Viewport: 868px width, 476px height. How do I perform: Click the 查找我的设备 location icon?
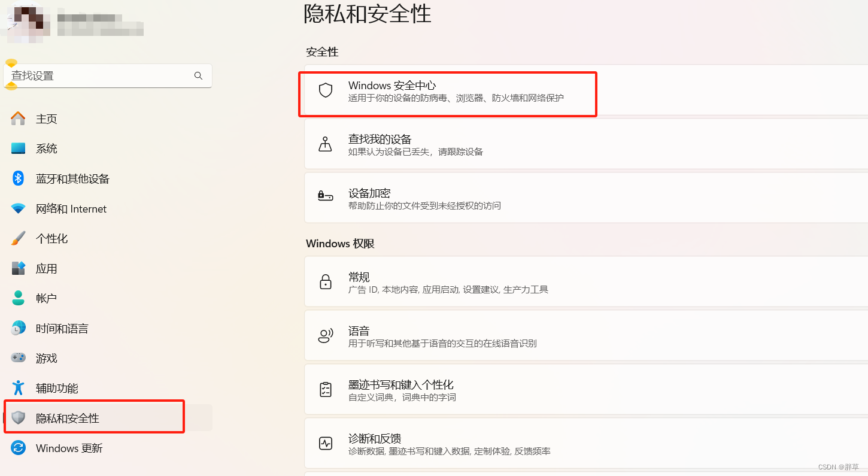click(x=325, y=144)
